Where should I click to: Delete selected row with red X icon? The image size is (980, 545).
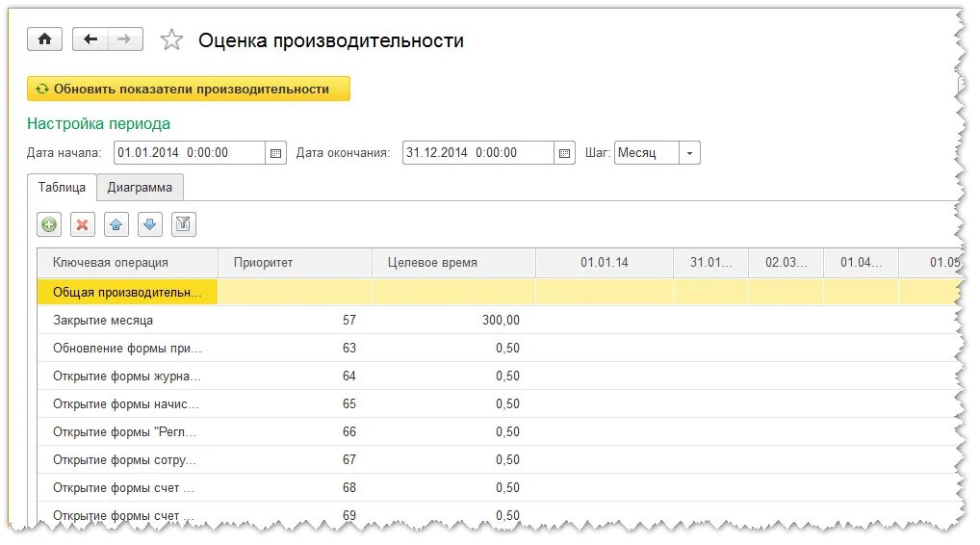pyautogui.click(x=83, y=224)
